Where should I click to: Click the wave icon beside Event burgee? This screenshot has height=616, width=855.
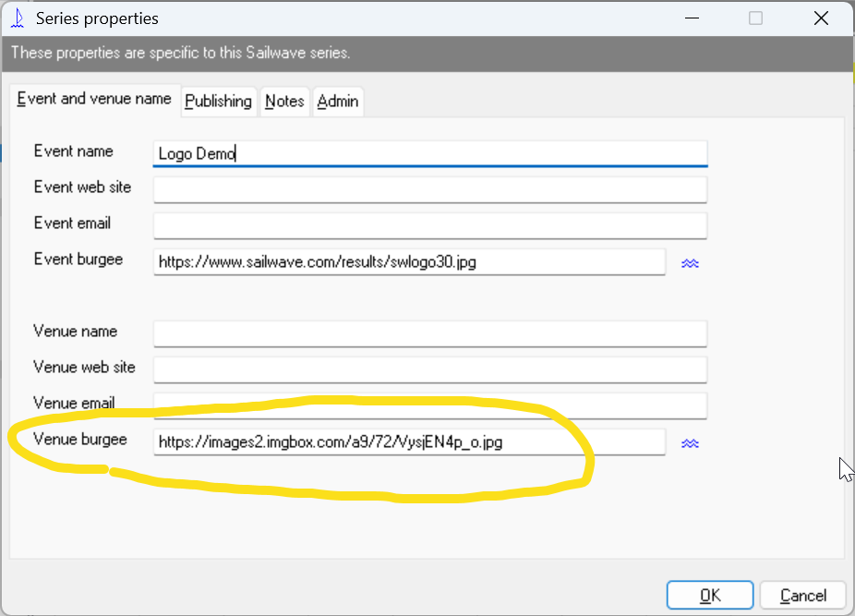pos(690,263)
